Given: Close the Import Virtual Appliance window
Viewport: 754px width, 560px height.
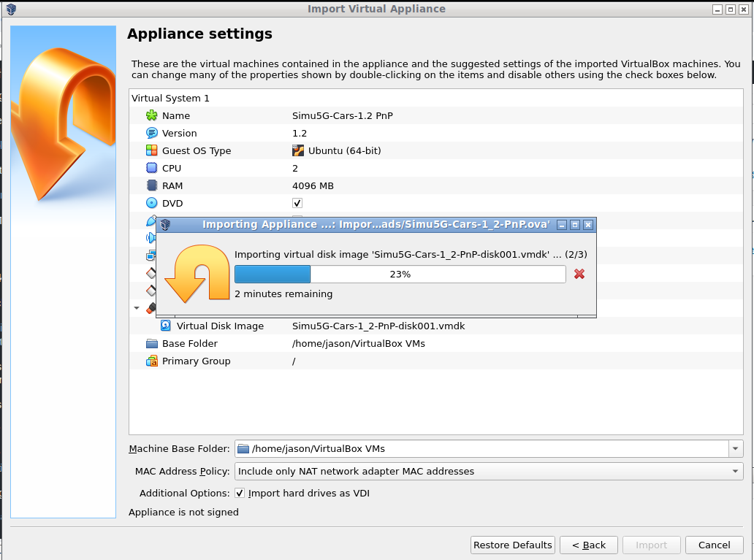Looking at the screenshot, I should [x=744, y=9].
